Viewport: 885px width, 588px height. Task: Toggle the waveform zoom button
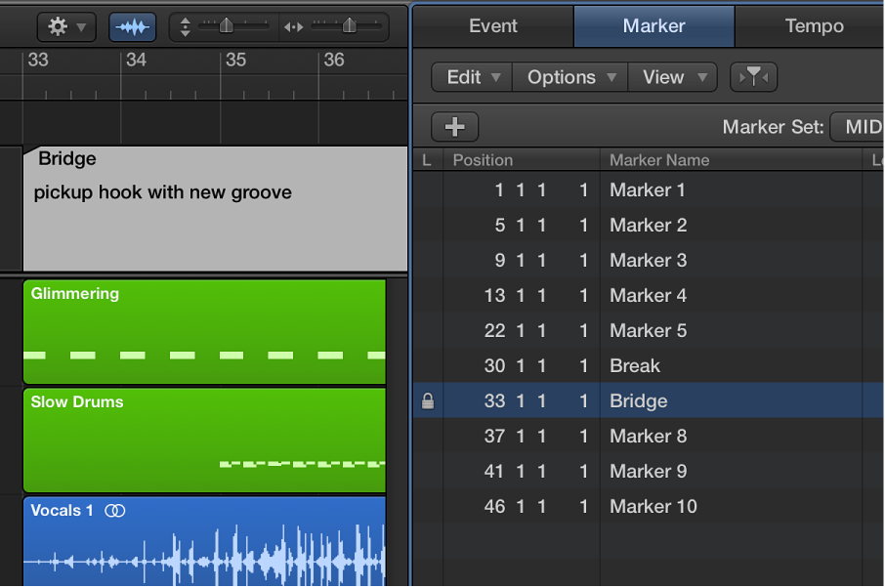(132, 26)
